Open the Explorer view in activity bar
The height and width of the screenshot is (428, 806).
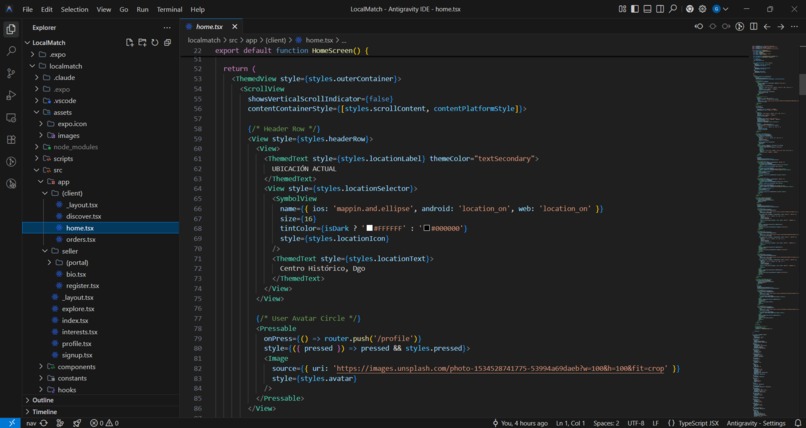tap(10, 29)
